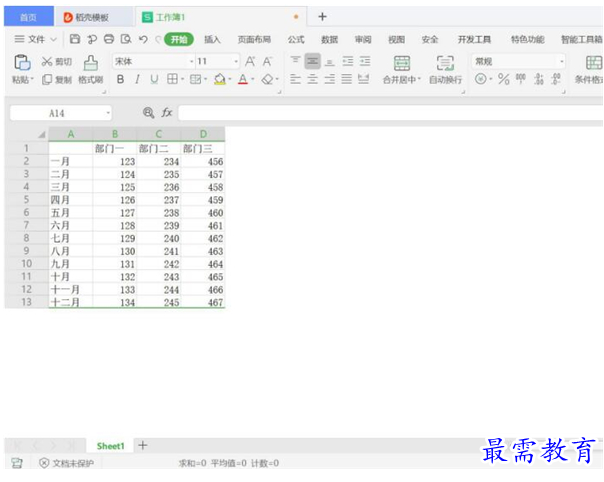Align text to top of cell
The image size is (604, 482).
coord(295,60)
